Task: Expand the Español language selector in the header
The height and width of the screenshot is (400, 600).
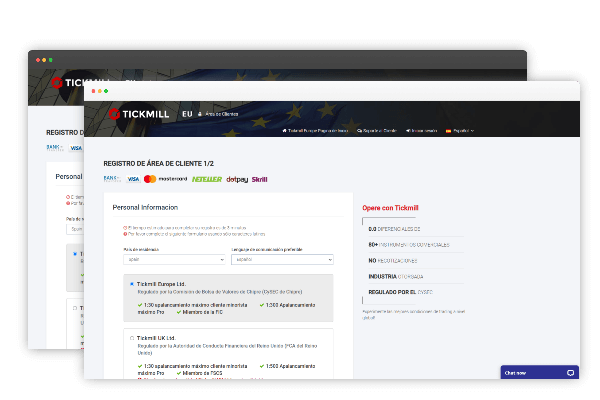Action: 460,131
